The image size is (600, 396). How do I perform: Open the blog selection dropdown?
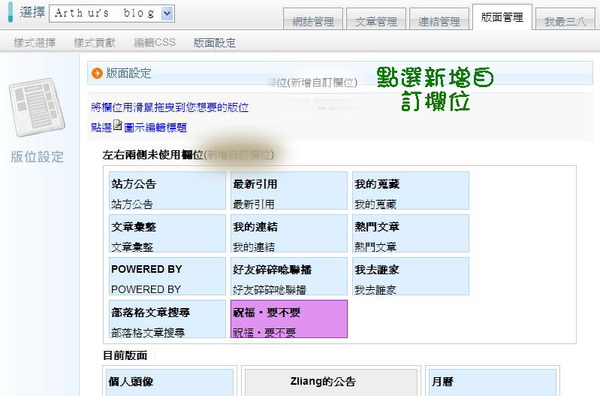click(112, 13)
